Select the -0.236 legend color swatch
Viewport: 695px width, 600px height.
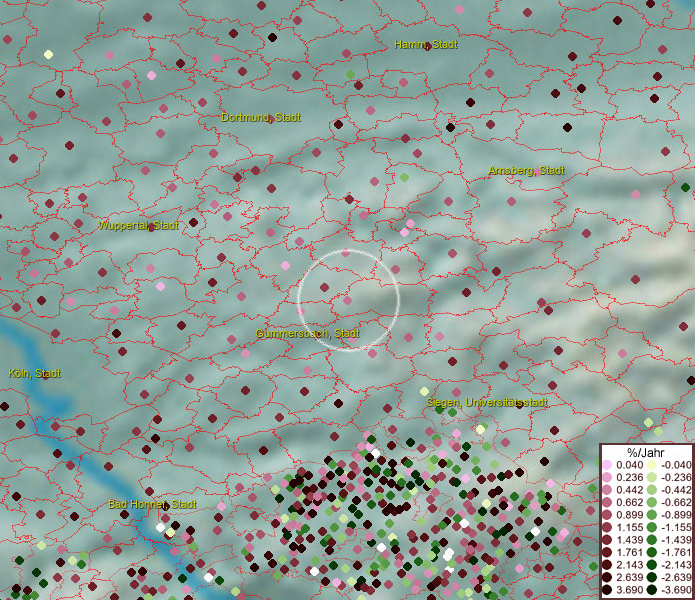[x=652, y=477]
